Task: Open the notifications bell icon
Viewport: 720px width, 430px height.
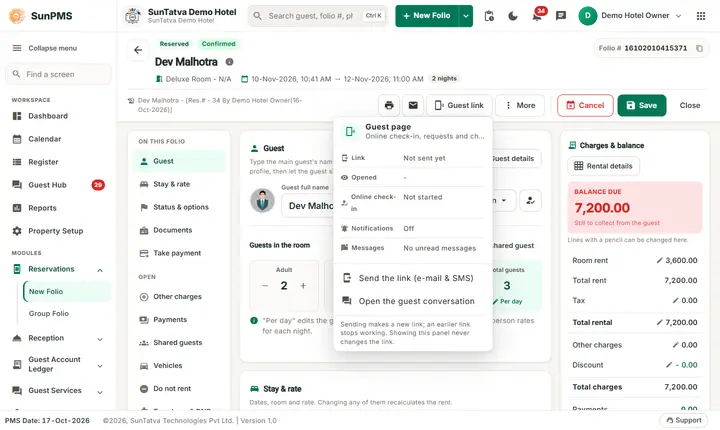Action: [x=536, y=16]
